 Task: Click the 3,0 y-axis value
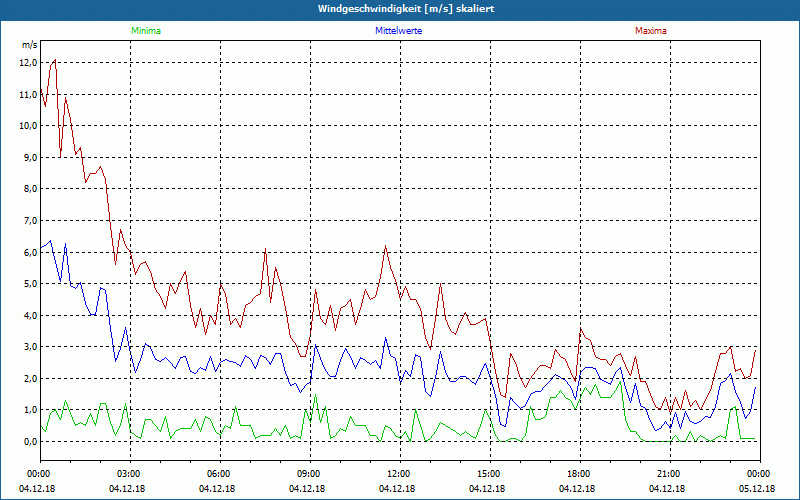coord(31,347)
